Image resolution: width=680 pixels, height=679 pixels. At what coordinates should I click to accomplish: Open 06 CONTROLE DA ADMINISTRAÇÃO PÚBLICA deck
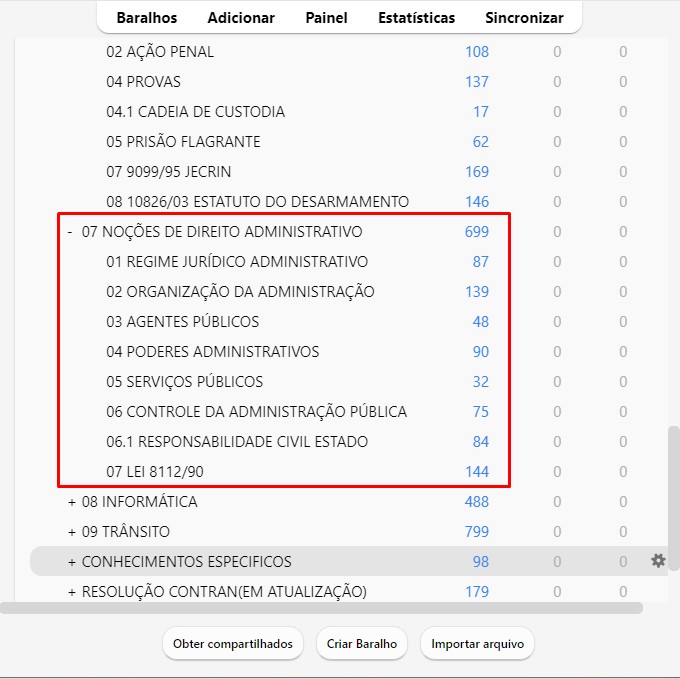[256, 411]
